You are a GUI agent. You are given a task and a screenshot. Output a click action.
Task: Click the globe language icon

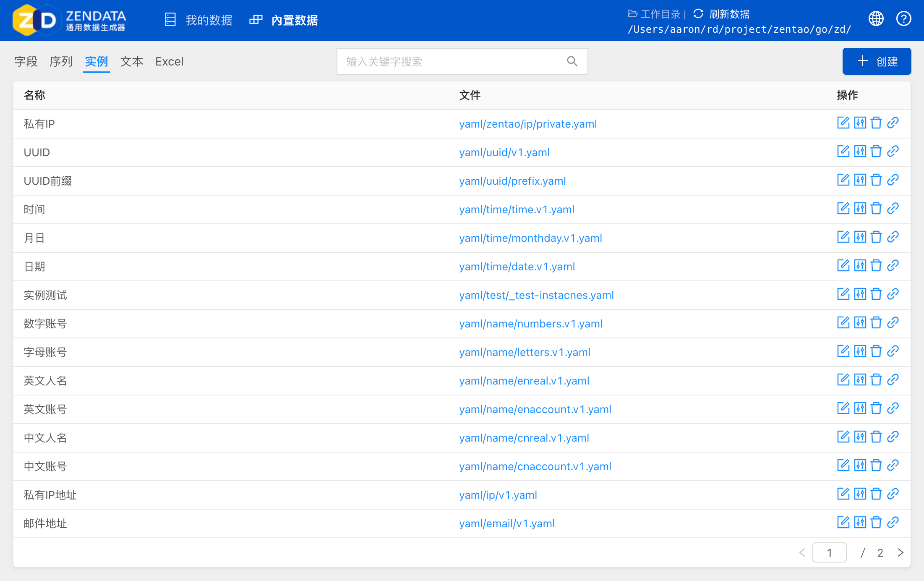coord(876,19)
